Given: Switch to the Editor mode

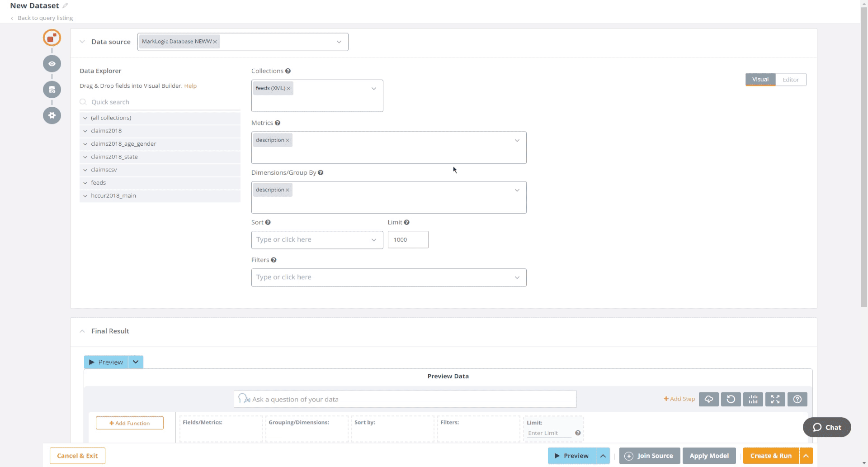Looking at the screenshot, I should [791, 80].
